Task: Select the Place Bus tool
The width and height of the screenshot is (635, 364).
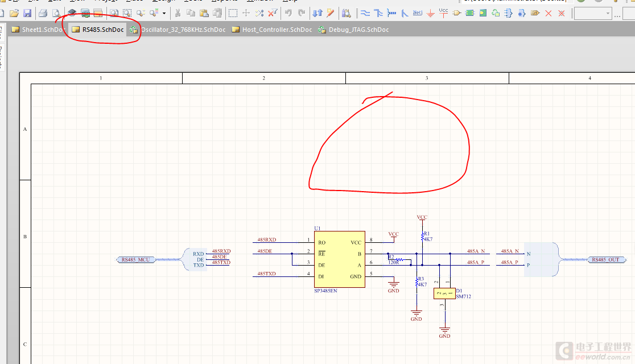Action: point(378,13)
